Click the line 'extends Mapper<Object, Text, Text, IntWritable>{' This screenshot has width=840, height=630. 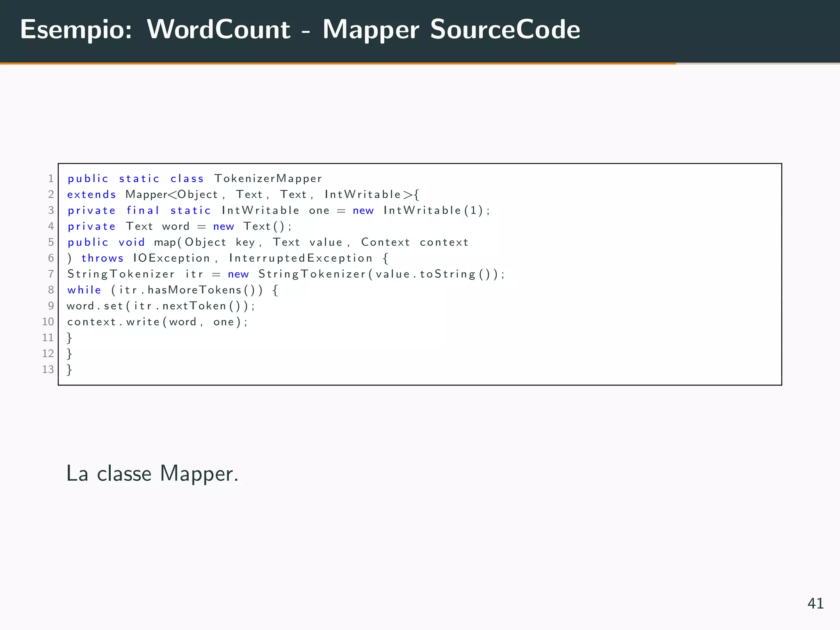(243, 194)
